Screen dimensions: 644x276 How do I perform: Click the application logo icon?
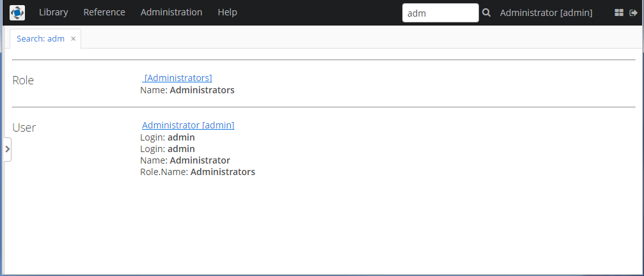17,13
